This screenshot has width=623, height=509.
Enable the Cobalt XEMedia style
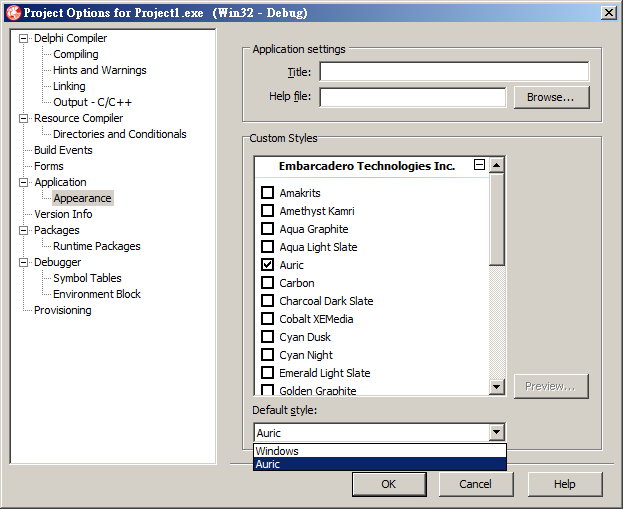click(267, 319)
